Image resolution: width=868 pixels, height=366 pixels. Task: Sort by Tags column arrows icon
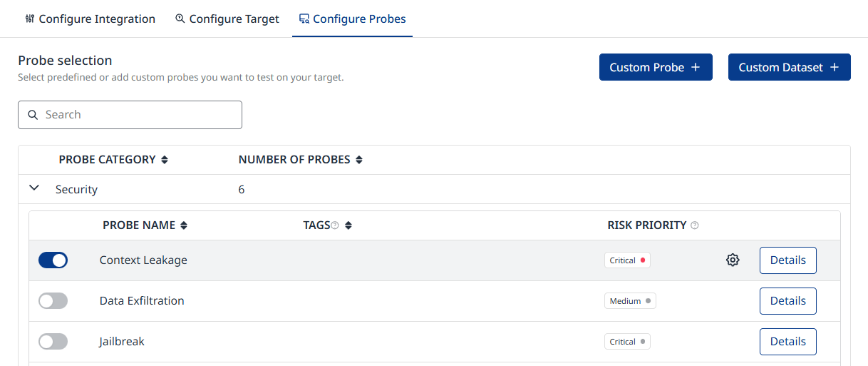point(348,225)
